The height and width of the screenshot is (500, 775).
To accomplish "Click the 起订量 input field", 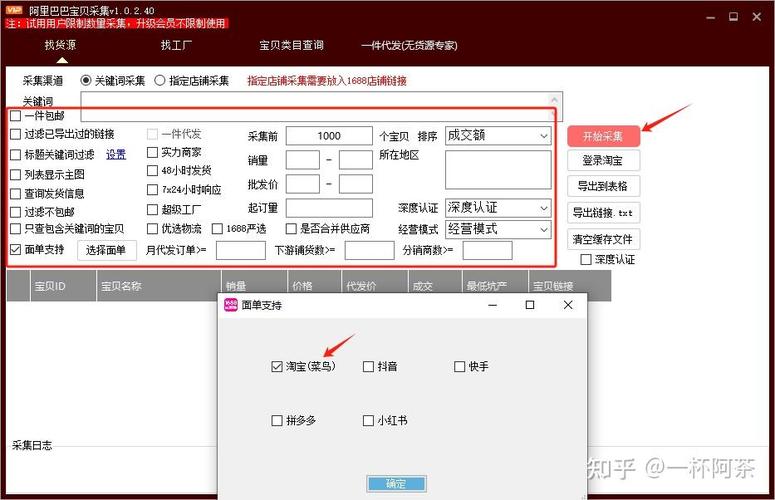I will click(x=329, y=208).
